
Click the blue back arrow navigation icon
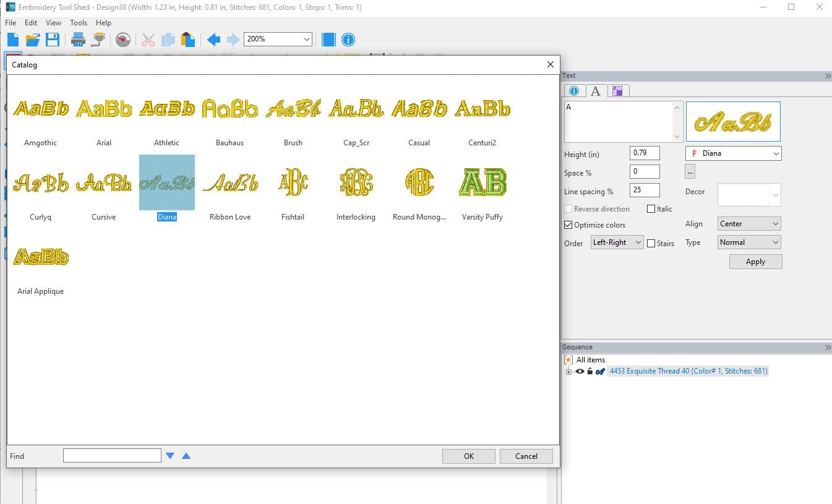point(213,39)
